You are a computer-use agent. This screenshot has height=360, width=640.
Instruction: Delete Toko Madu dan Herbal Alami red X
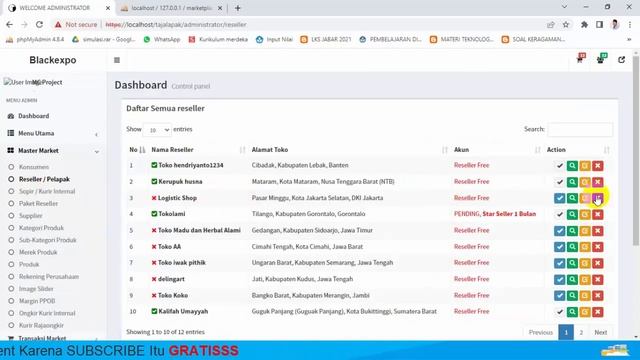[x=598, y=231]
